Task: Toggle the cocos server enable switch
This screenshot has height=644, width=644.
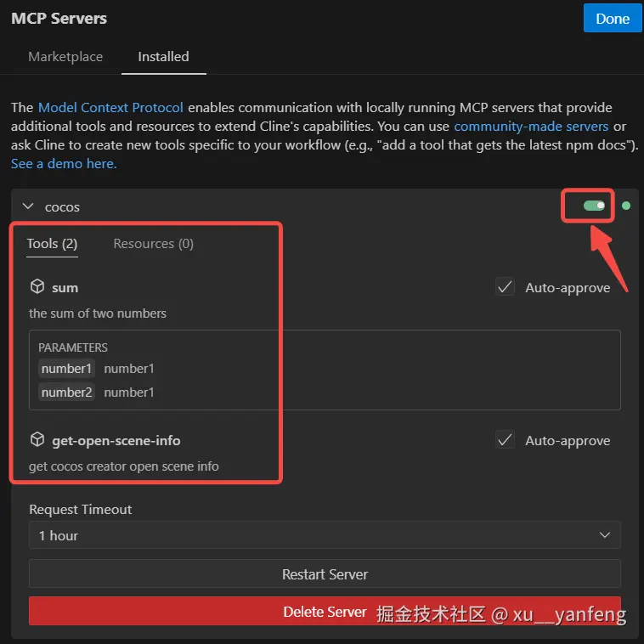Action: (594, 206)
